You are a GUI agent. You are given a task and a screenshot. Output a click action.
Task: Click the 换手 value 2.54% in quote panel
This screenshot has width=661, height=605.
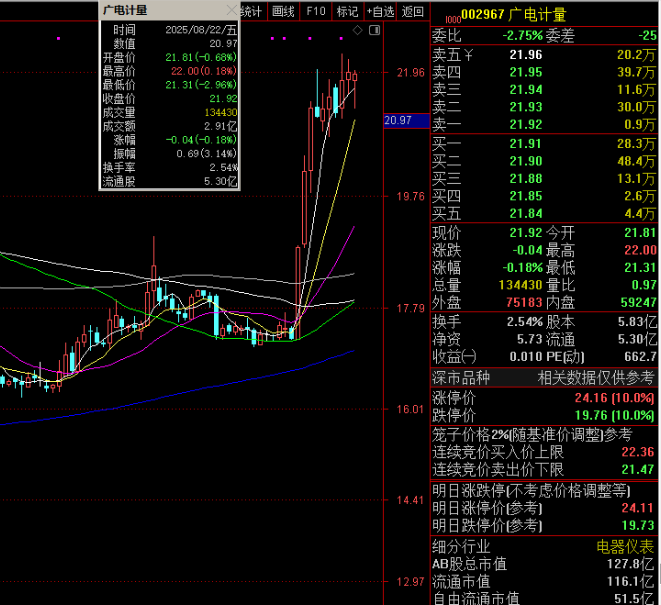tap(525, 322)
